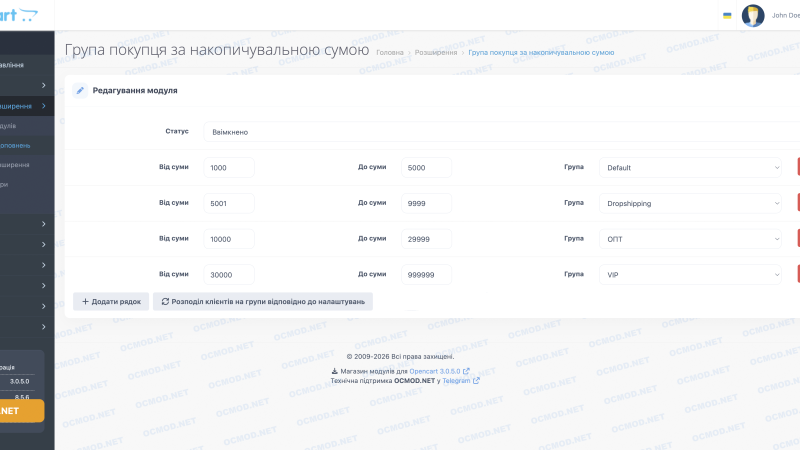
Task: Click the page title Група покупця за накопичувальною сумою
Action: coord(217,50)
